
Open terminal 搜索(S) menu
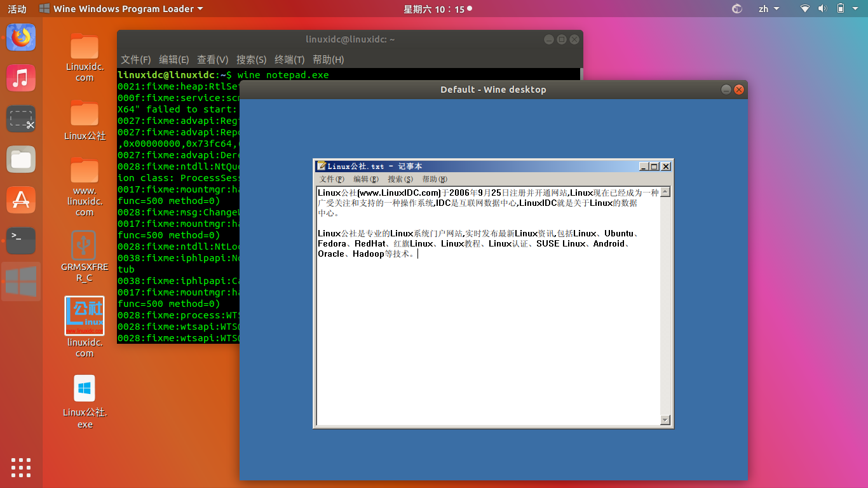(252, 59)
